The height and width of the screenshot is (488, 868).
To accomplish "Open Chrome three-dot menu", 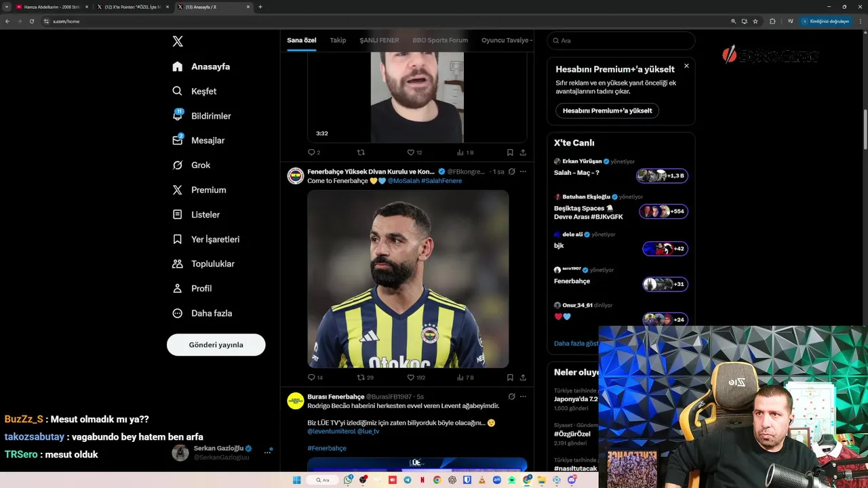I will (861, 21).
